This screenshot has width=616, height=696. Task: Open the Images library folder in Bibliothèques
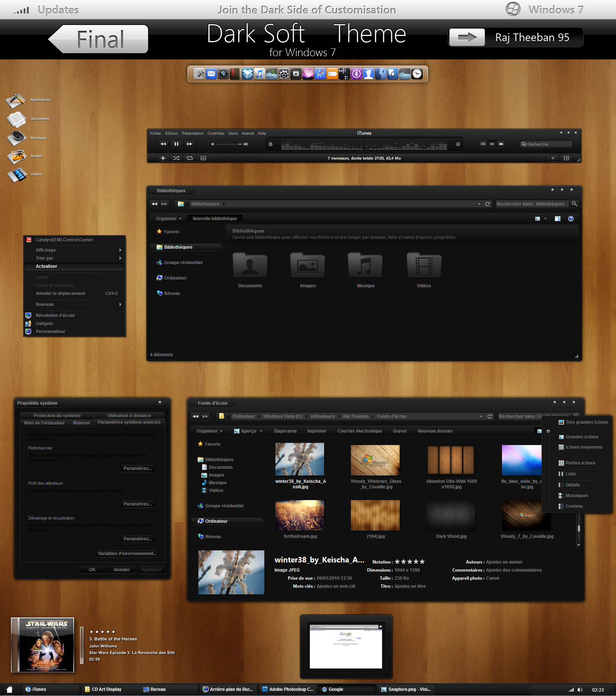308,270
